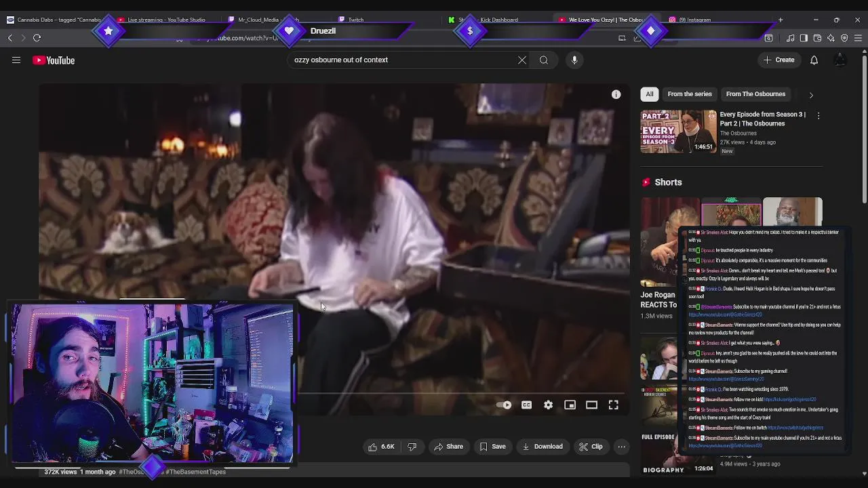The image size is (868, 488).
Task: Select the All filter chip
Action: coord(650,94)
